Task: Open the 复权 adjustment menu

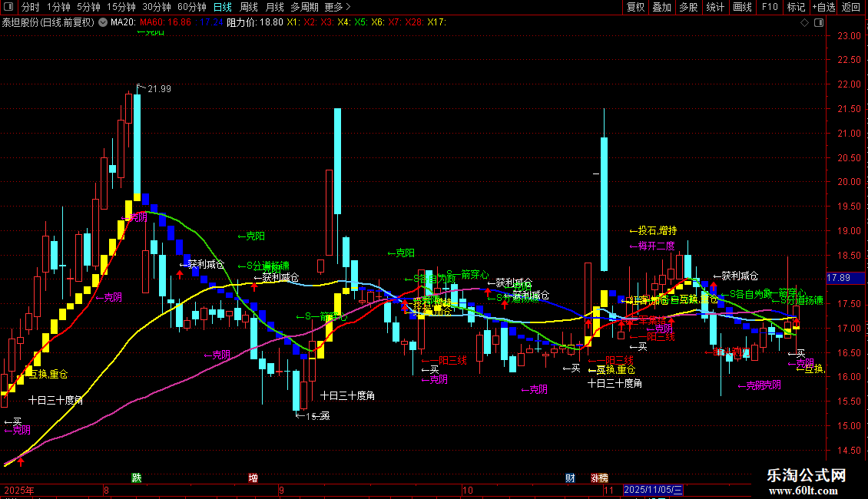Action: click(x=635, y=7)
